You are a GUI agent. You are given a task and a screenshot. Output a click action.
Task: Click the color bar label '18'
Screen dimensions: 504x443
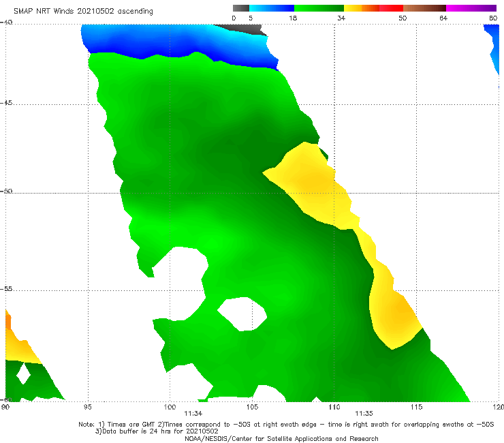293,18
